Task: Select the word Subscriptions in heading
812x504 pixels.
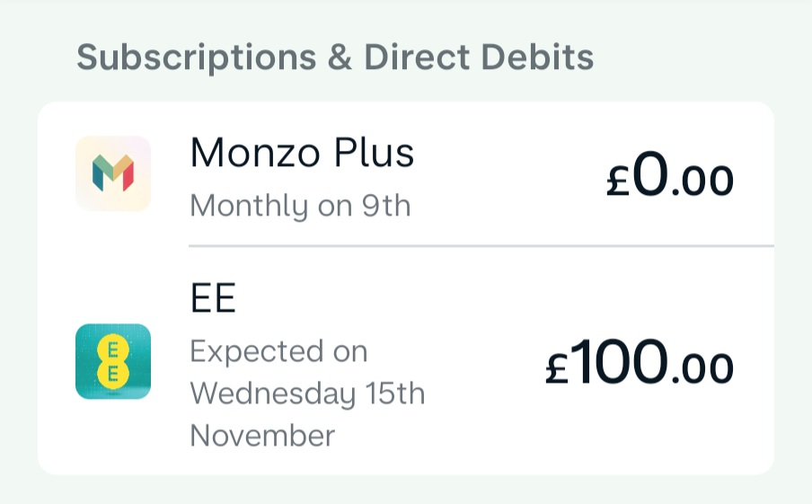Action: [197, 58]
